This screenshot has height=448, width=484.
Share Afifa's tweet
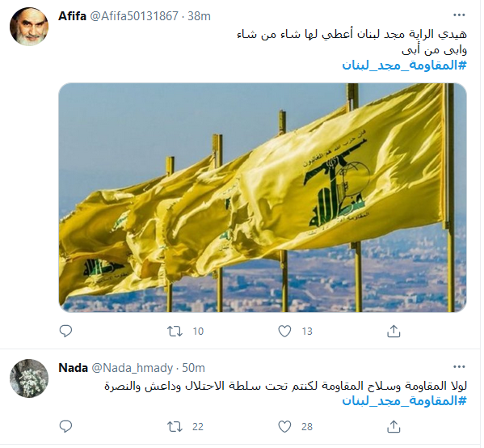(x=394, y=331)
